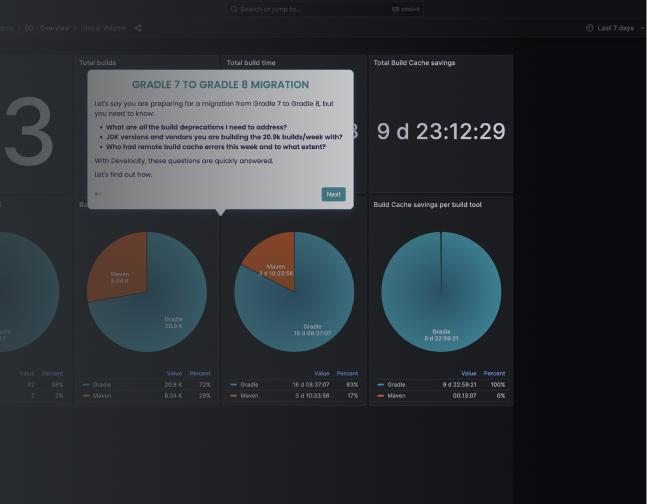The height and width of the screenshot is (504, 647).
Task: Sort the build time legend by Value
Action: [x=321, y=374]
